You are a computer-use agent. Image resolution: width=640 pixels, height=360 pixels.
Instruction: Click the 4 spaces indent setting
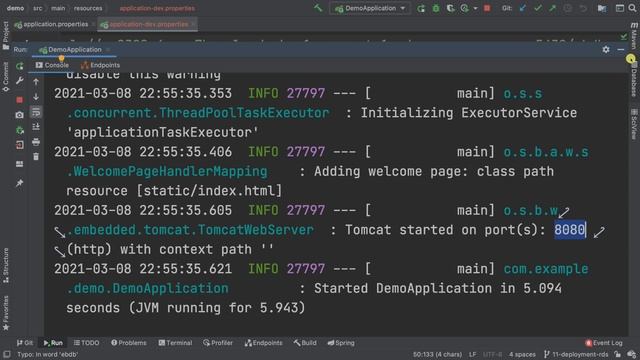[522, 354]
